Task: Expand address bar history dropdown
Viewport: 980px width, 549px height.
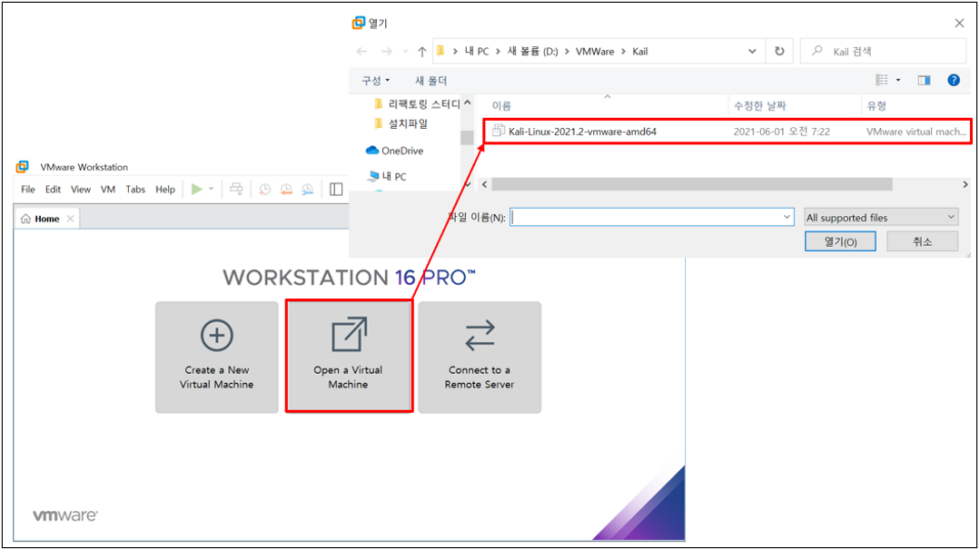Action: pos(753,51)
